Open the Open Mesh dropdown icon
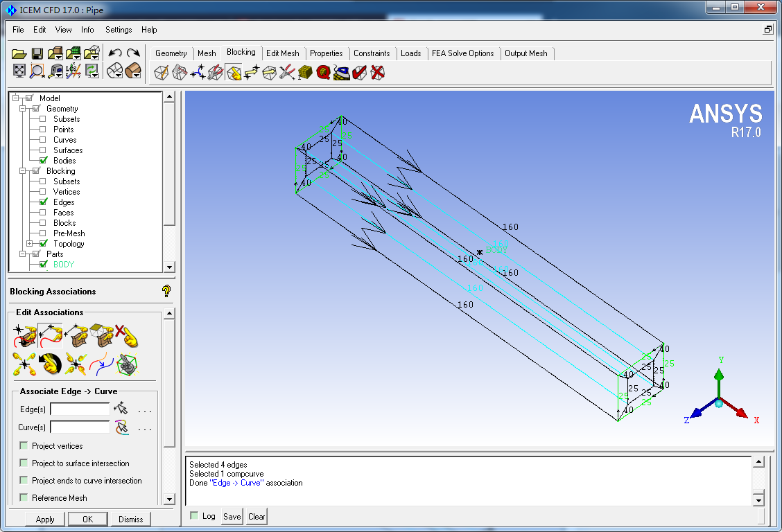 pos(73,53)
